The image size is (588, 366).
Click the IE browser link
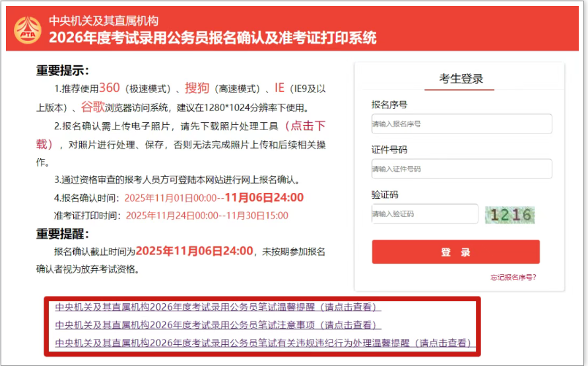279,89
